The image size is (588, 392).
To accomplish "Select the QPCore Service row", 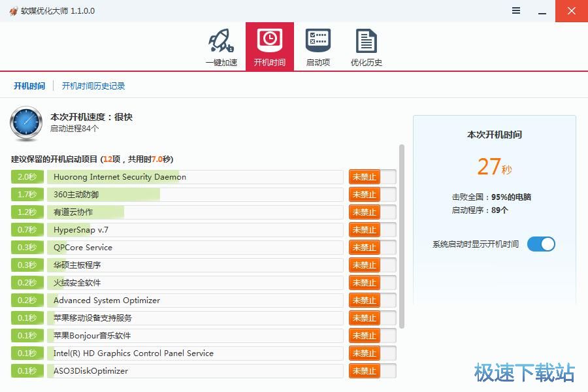I will [195, 247].
